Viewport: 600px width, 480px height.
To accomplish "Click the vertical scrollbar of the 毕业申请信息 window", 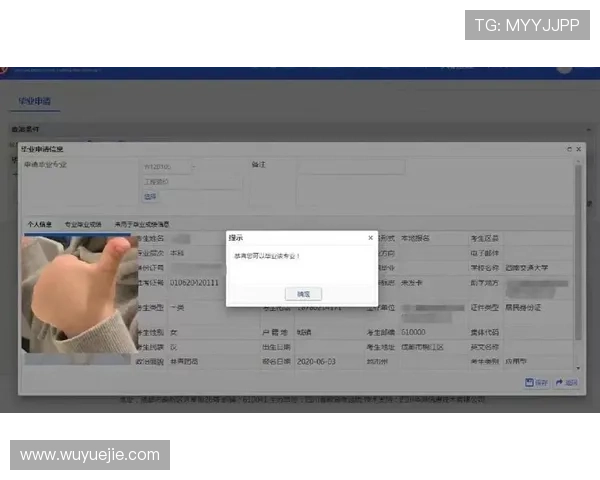I will [578, 260].
